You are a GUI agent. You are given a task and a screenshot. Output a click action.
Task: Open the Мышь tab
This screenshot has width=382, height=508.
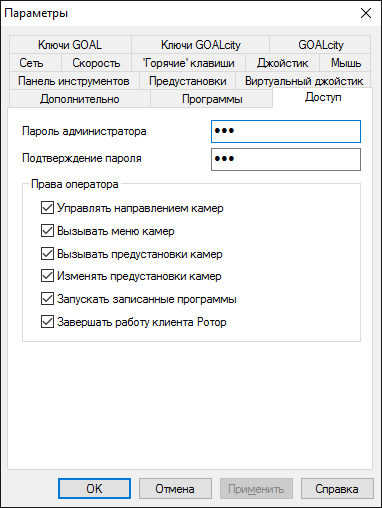point(346,63)
